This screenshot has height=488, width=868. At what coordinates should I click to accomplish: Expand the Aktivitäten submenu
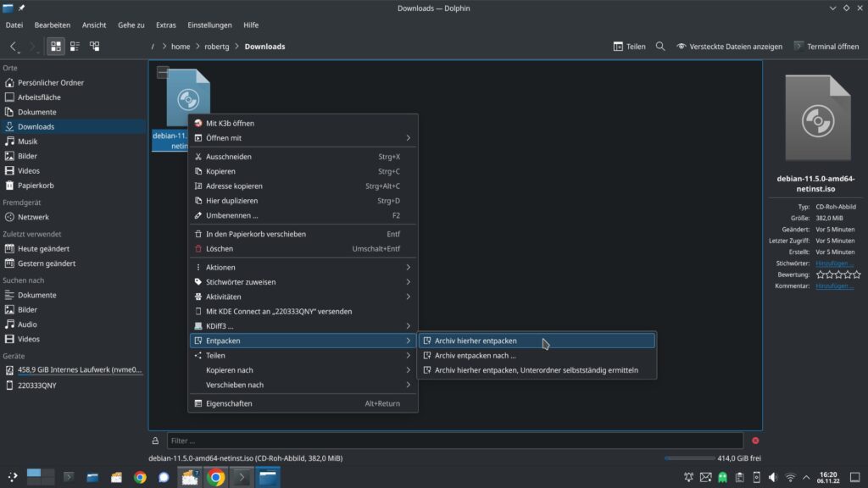pyautogui.click(x=303, y=297)
